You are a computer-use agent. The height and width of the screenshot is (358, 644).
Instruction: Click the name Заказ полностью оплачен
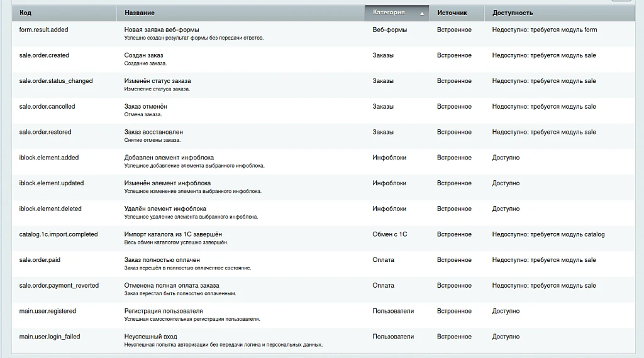pyautogui.click(x=162, y=260)
